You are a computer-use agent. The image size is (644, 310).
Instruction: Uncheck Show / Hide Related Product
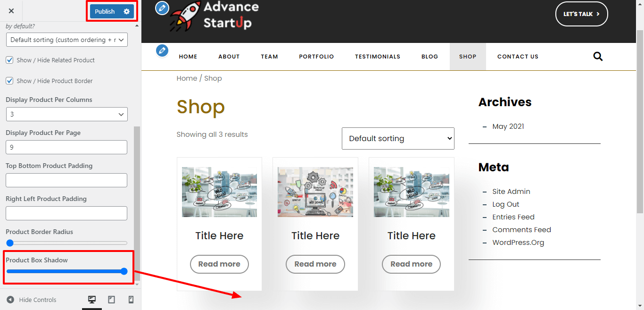[9, 60]
